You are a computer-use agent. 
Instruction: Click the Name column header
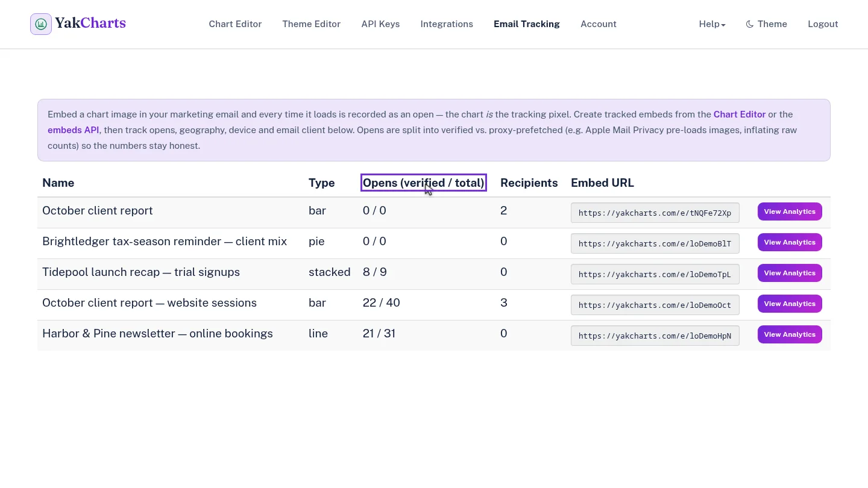tap(58, 183)
